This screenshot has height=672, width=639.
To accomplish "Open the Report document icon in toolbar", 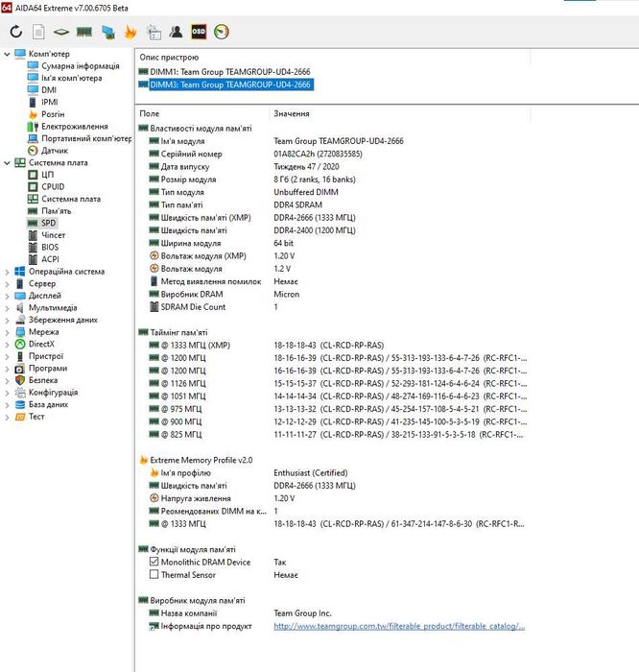I will pyautogui.click(x=38, y=32).
